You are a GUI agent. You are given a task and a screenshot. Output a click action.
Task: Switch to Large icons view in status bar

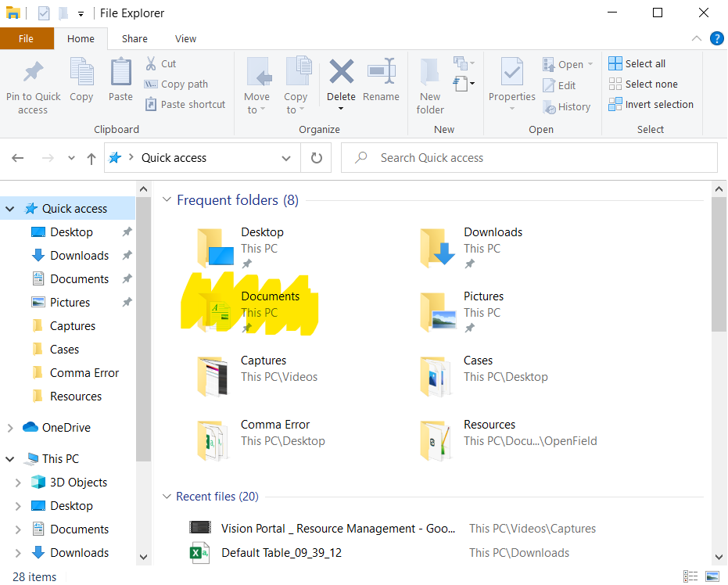[712, 576]
